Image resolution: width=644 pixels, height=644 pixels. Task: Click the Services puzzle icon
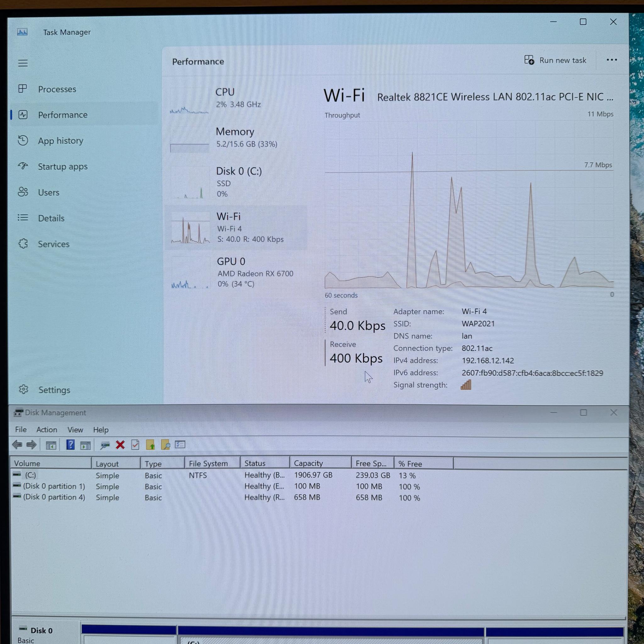click(23, 244)
